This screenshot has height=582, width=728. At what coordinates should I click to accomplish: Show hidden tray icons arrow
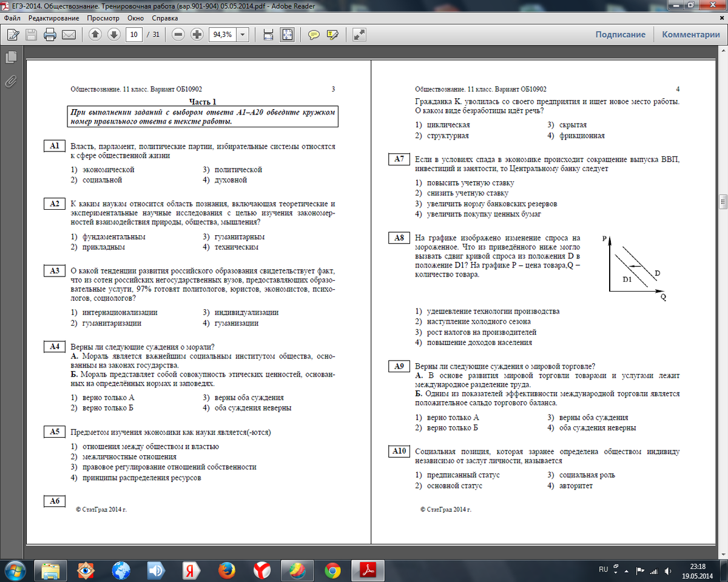(x=625, y=570)
